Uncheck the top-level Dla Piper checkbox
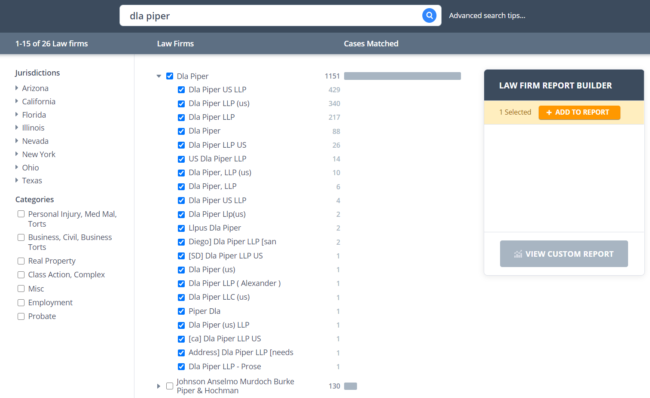The width and height of the screenshot is (650, 398). [170, 76]
